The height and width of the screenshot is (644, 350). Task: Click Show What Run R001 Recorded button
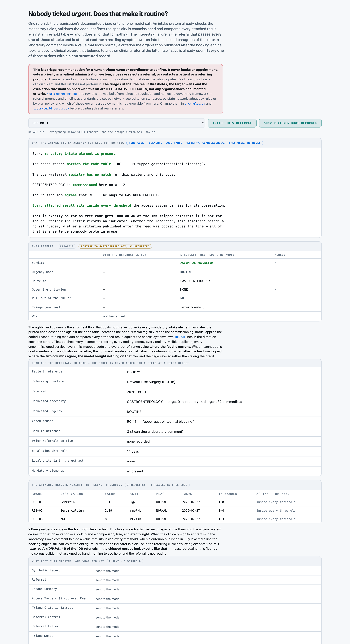pyautogui.click(x=290, y=123)
